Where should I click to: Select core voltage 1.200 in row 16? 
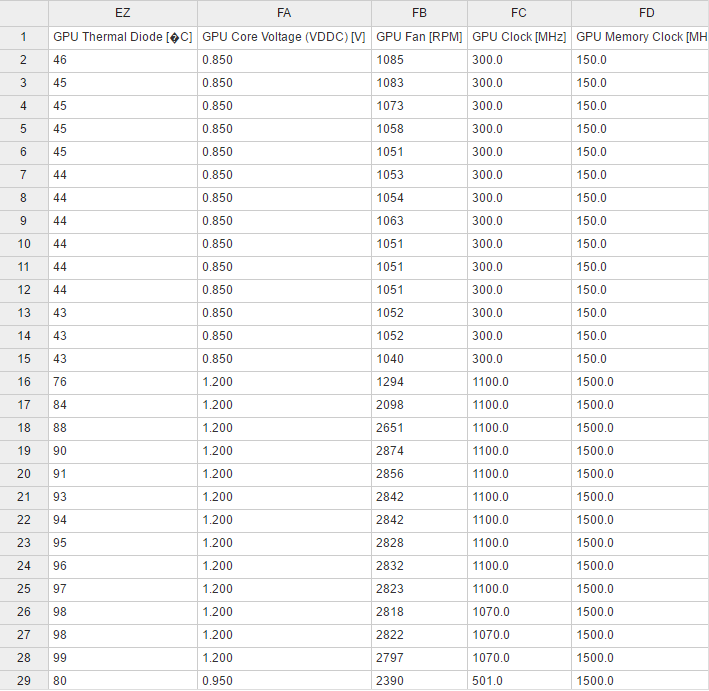(x=284, y=382)
